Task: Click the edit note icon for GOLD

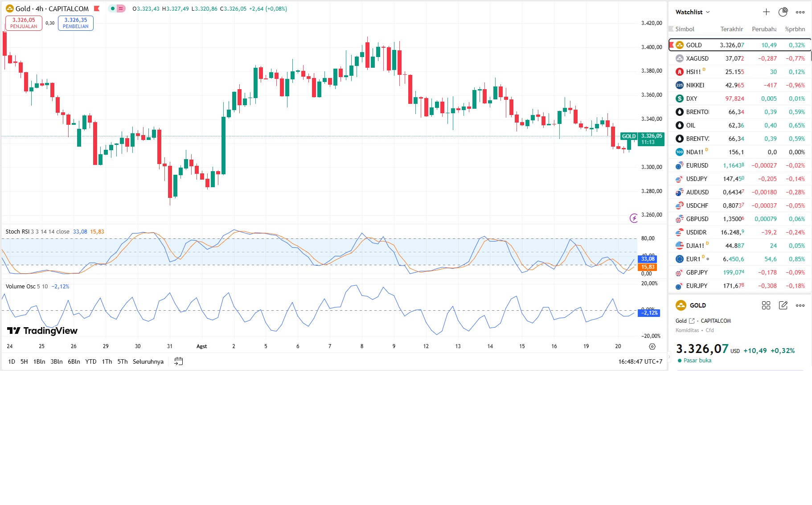Action: pos(783,305)
